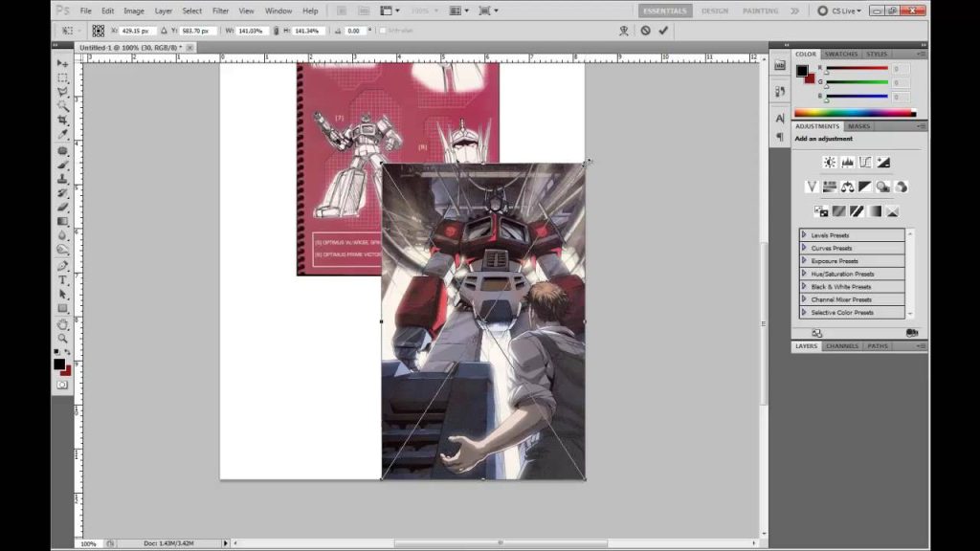Image resolution: width=980 pixels, height=551 pixels.
Task: Select the Spot Healing Brush tool
Action: (62, 151)
